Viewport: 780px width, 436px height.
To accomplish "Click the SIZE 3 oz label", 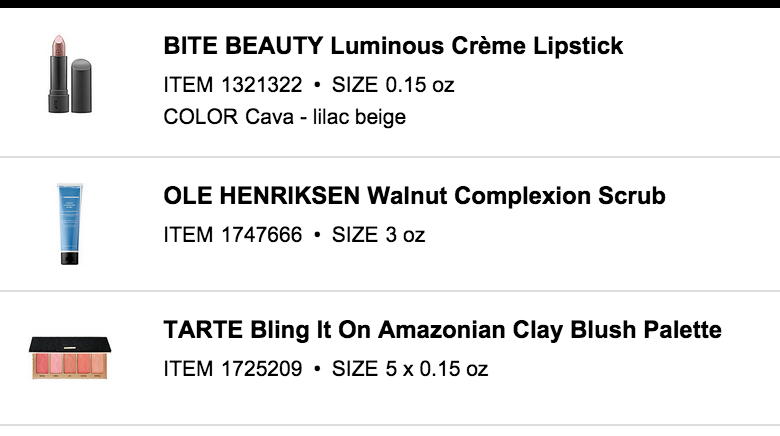I will click(379, 234).
